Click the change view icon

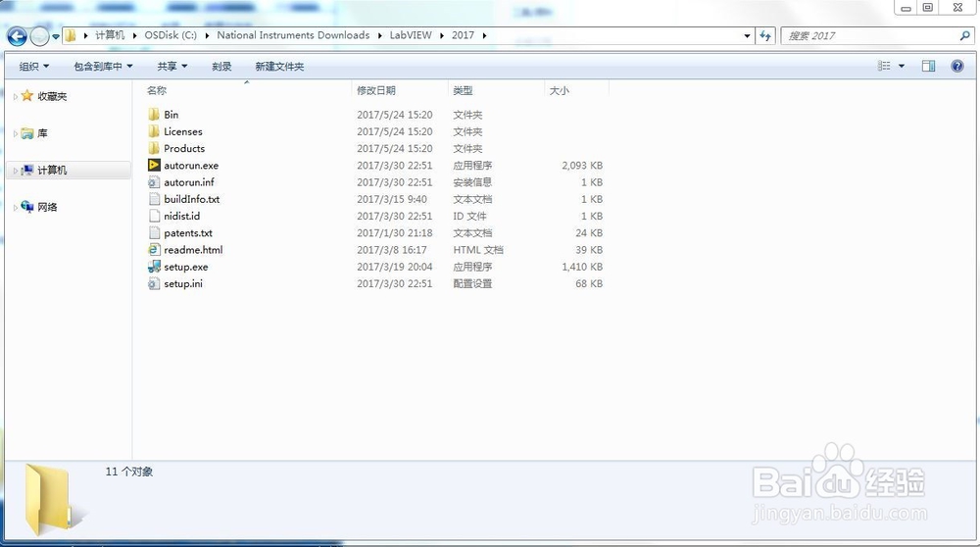click(884, 66)
